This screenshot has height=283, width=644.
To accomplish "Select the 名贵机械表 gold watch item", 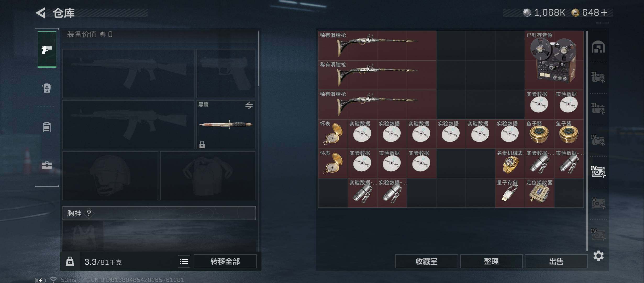I will 510,164.
